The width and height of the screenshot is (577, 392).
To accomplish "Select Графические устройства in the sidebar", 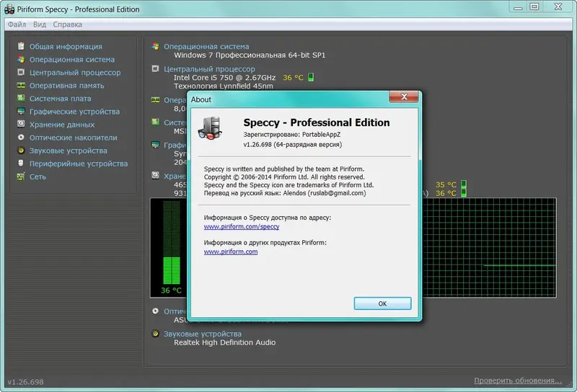I will pos(75,112).
